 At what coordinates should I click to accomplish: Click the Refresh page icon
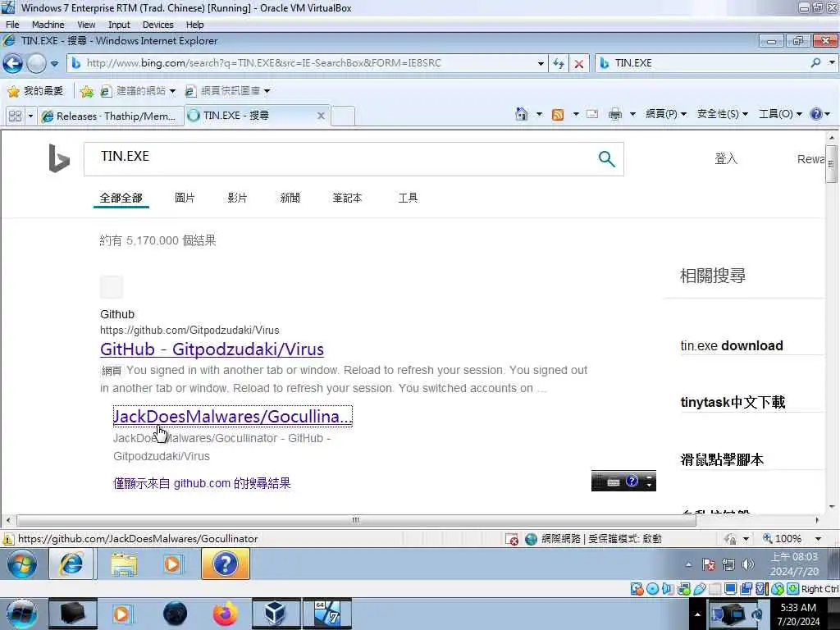tap(558, 64)
